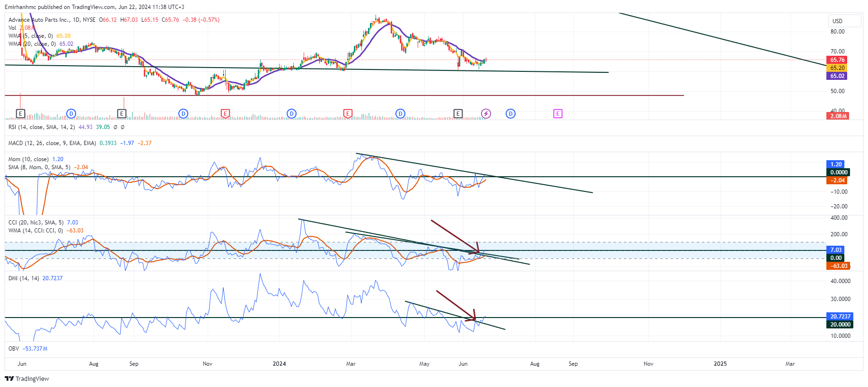
Task: Click the pink upcoming earnings marker
Action: pyautogui.click(x=558, y=113)
